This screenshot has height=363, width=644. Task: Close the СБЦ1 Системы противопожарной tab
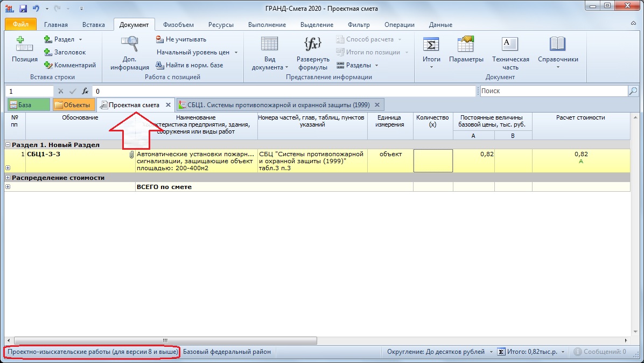[x=377, y=105]
